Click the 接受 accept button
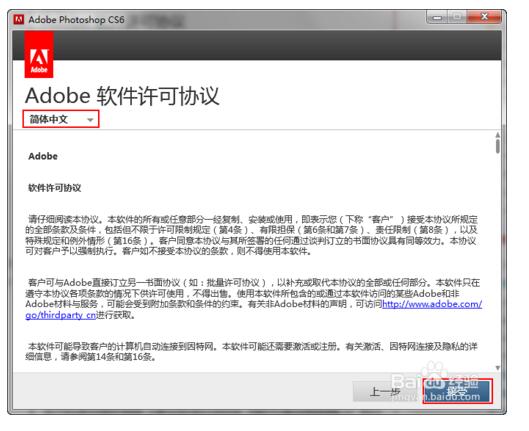The width and height of the screenshot is (529, 431). point(457,391)
